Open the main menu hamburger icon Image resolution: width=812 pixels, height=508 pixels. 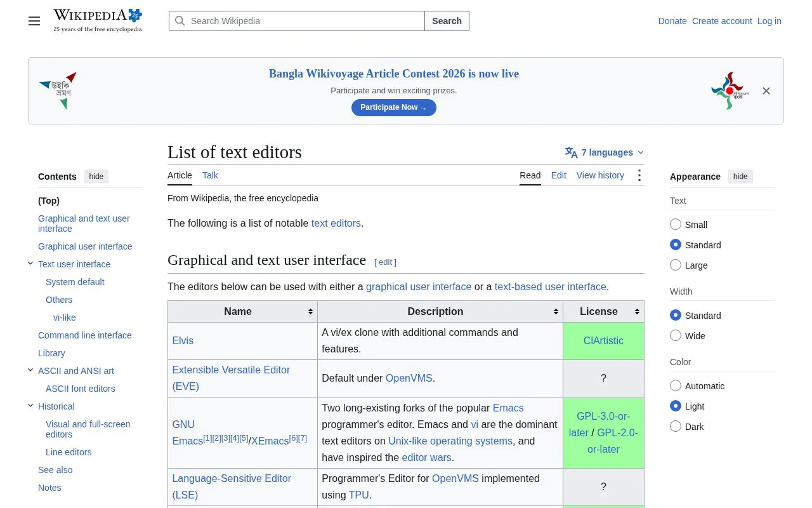tap(34, 21)
